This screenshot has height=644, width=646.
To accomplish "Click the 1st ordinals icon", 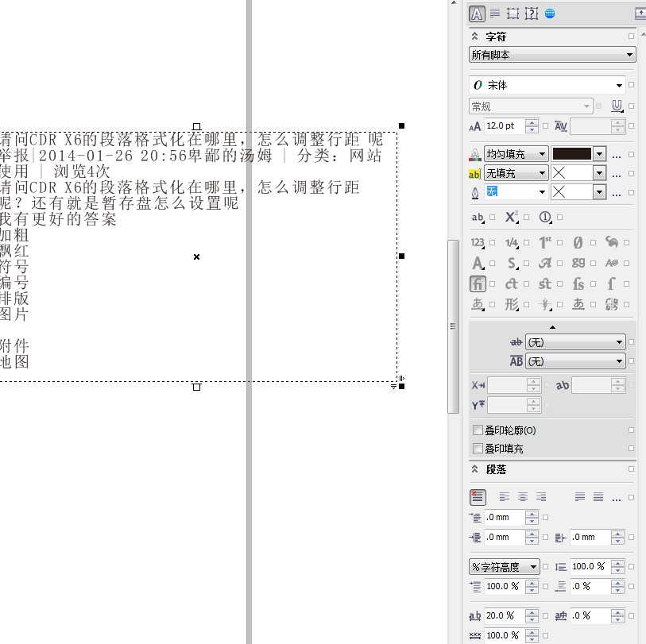I will click(x=545, y=242).
